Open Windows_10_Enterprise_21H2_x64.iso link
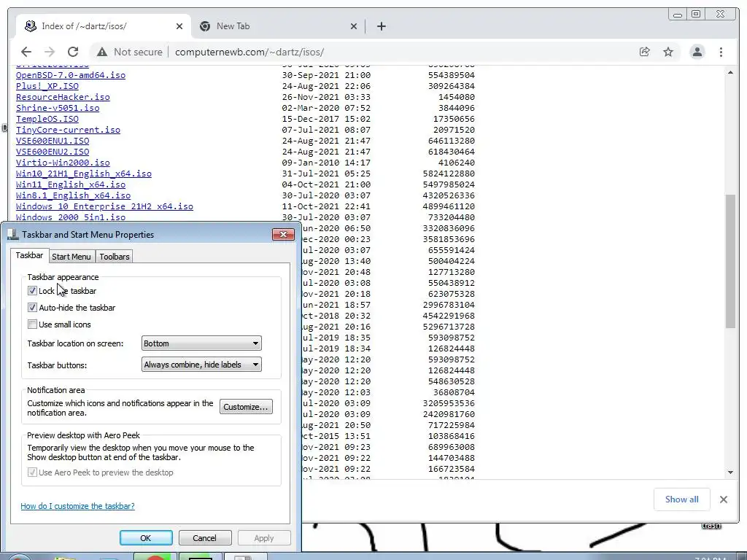The height and width of the screenshot is (560, 747). point(104,206)
